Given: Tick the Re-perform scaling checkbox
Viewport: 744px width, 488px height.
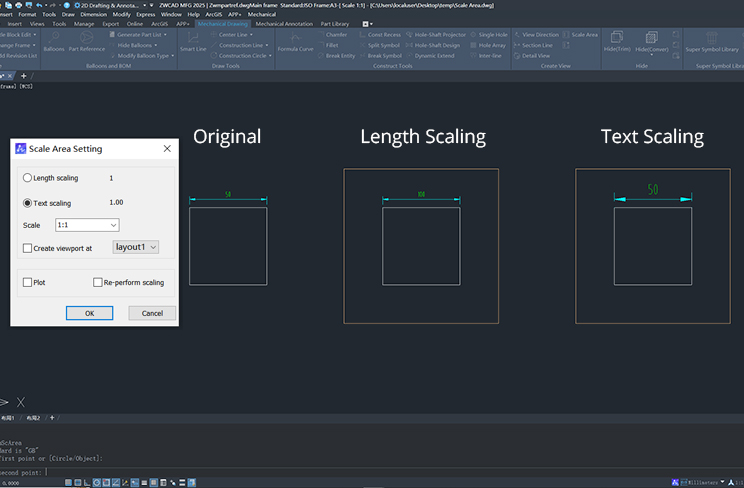Looking at the screenshot, I should (98, 283).
